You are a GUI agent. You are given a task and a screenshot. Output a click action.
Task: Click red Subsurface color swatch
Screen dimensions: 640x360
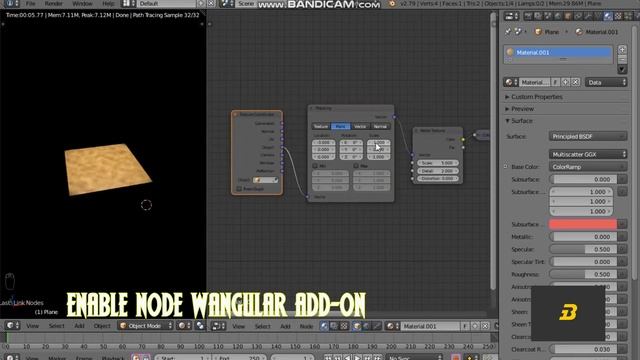[583, 224]
